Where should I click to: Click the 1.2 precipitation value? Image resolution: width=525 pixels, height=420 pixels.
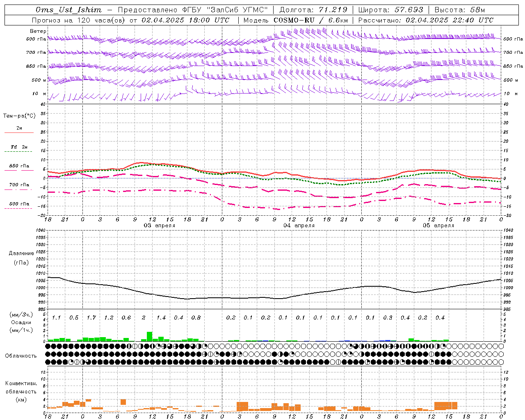coord(109,318)
